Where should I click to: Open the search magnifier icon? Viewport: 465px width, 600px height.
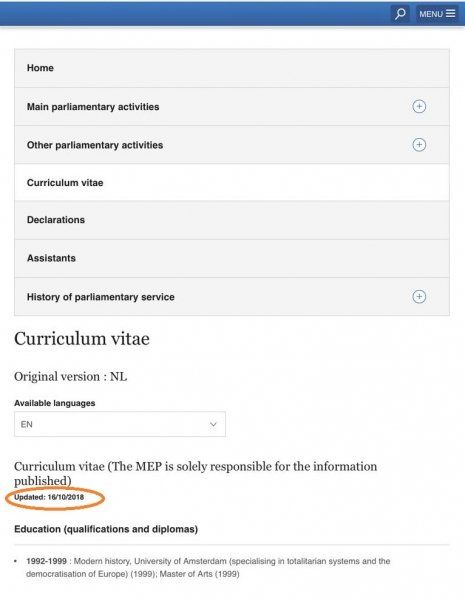(400, 14)
